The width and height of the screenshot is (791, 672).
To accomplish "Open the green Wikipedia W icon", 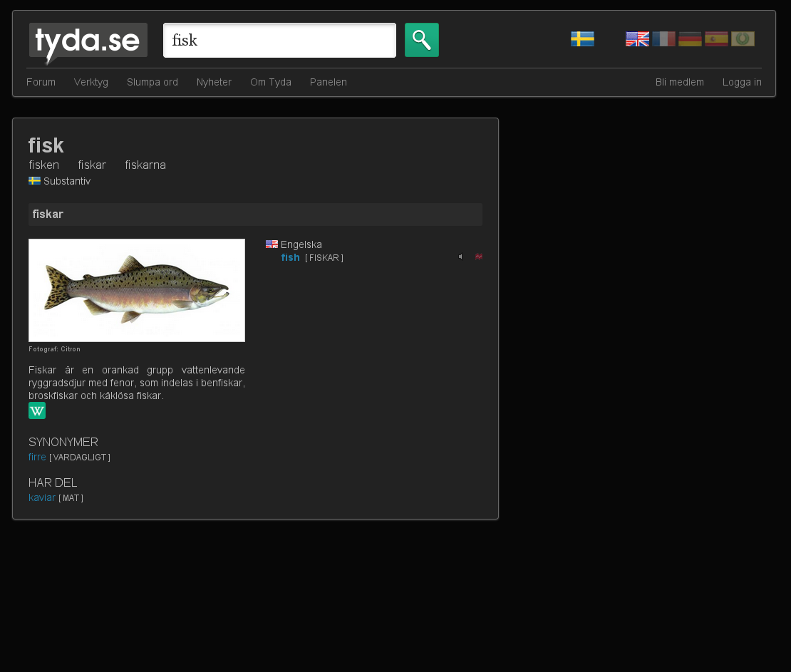I will click(37, 410).
